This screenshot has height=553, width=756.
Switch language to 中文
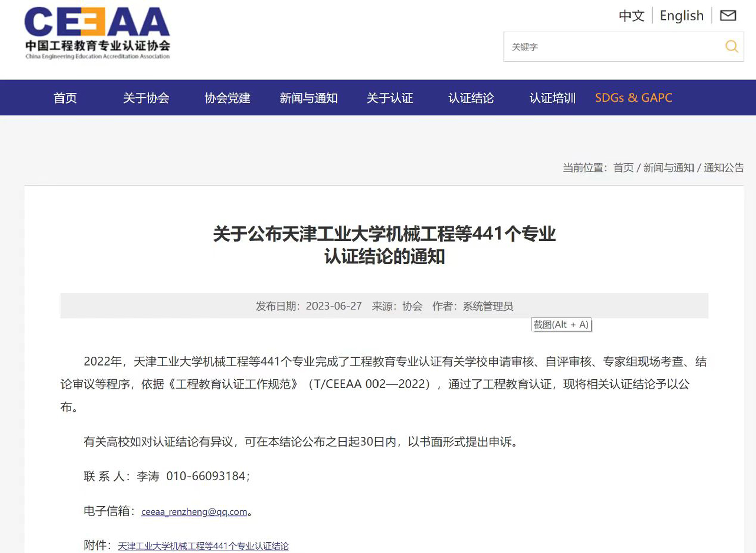click(x=632, y=16)
